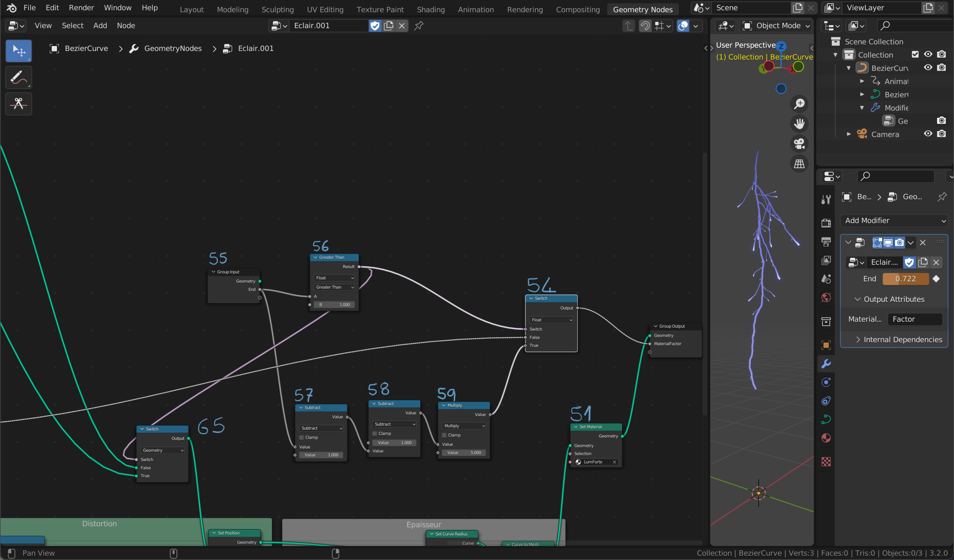Click the GeometryNodes breadcrumb link
The image size is (954, 560).
(172, 48)
